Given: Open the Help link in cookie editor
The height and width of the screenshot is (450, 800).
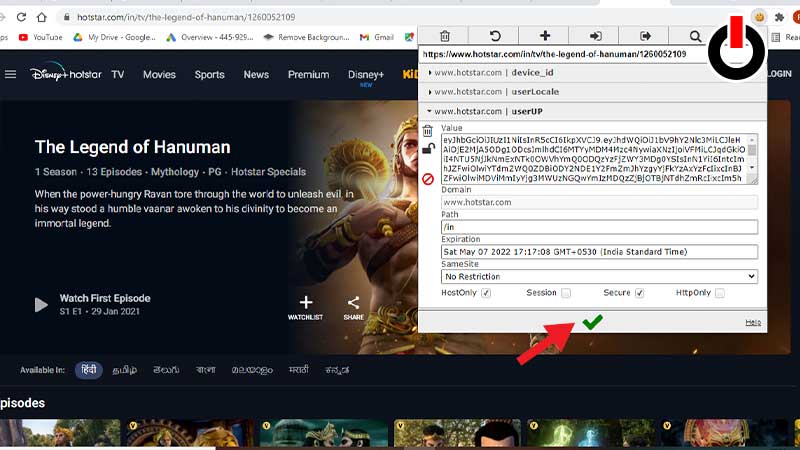Looking at the screenshot, I should pos(753,322).
